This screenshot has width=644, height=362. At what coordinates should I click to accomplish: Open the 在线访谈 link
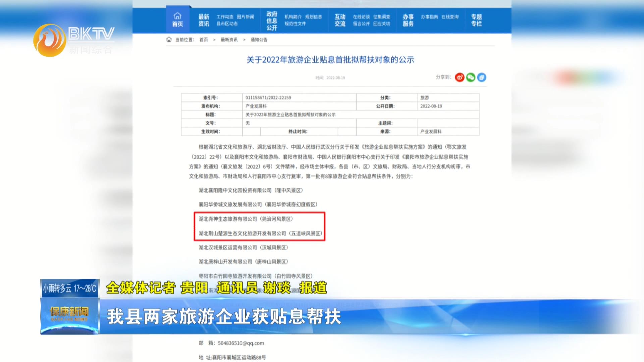pos(361,17)
